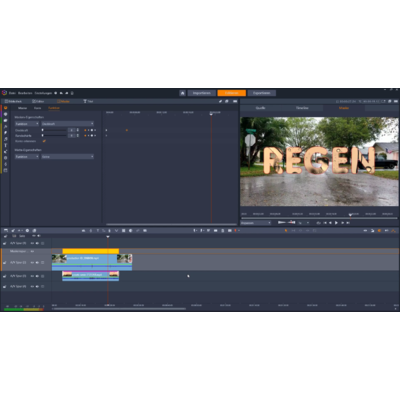Select the yellow mask clip on timeline
The width and height of the screenshot is (400, 400).
(90, 251)
